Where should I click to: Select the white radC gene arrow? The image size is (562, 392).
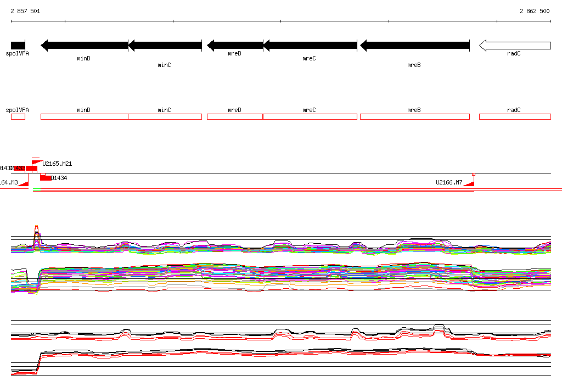click(515, 46)
